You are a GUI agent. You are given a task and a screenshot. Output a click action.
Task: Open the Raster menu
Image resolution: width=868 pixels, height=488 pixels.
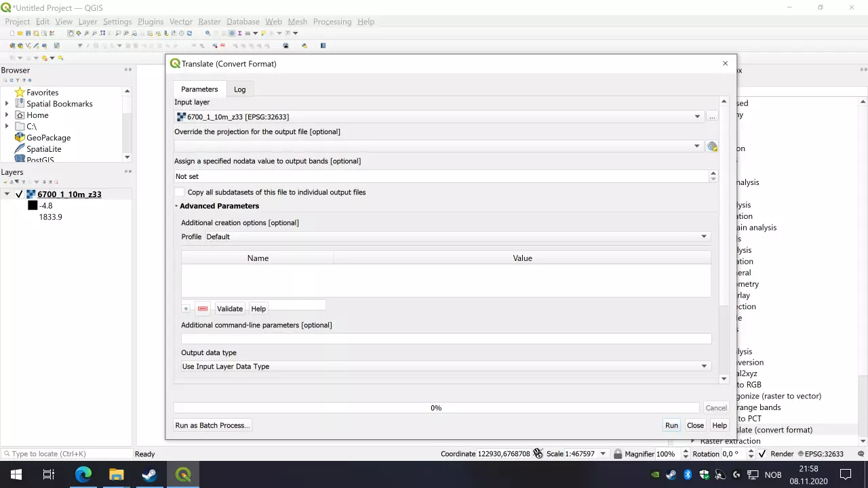[x=210, y=22]
